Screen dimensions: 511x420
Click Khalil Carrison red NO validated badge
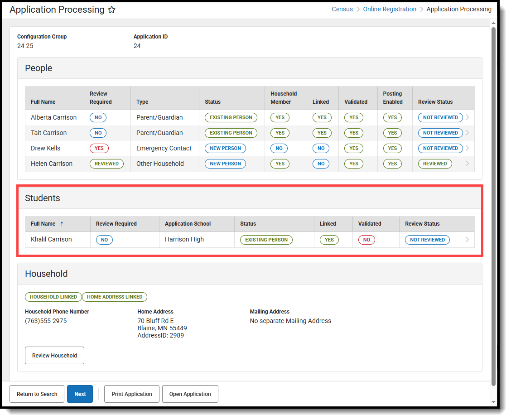pyautogui.click(x=366, y=240)
